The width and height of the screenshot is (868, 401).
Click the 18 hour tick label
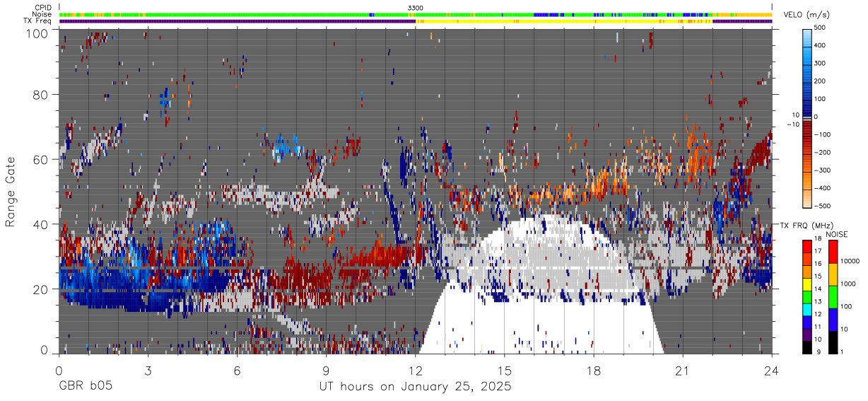[x=594, y=370]
